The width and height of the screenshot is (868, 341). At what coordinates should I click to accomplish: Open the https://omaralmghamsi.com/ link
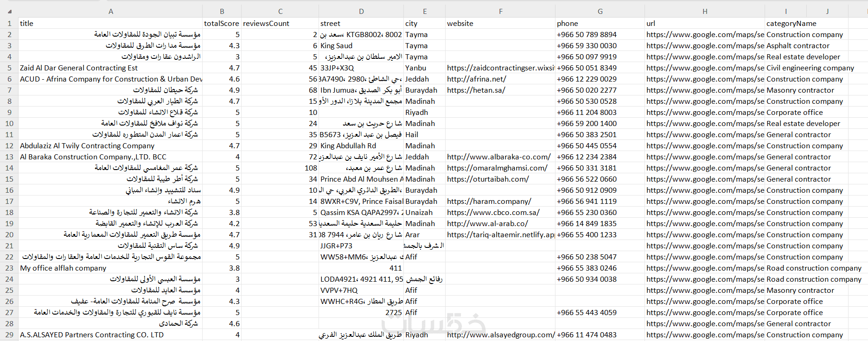tap(497, 168)
